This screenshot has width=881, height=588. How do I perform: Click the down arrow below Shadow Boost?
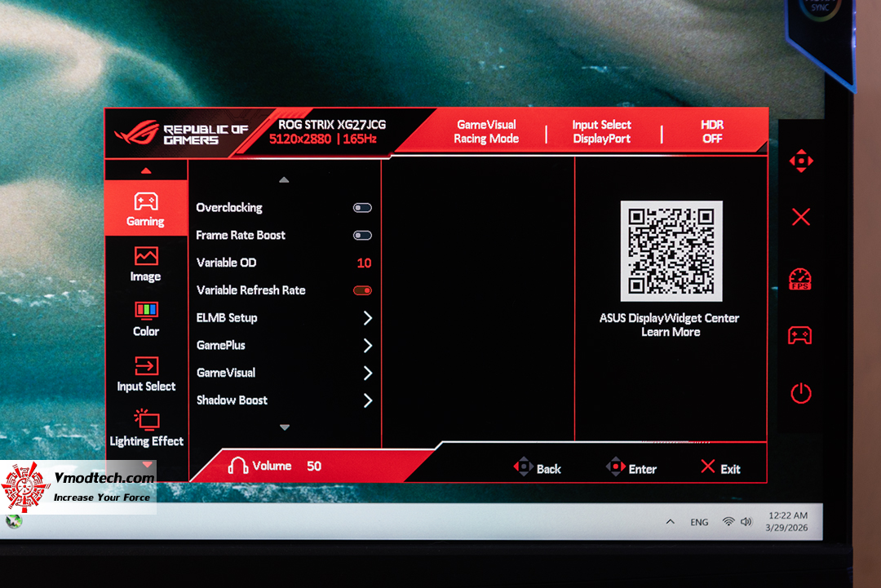[x=285, y=427]
